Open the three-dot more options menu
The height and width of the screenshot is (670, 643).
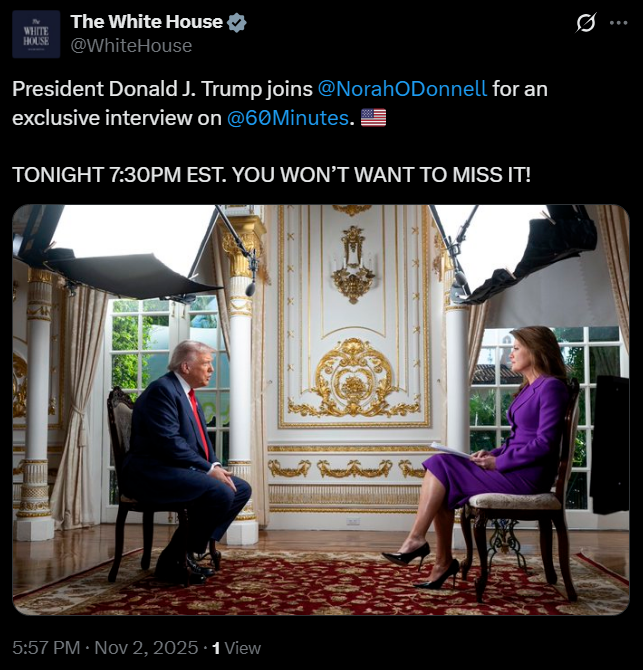(618, 23)
